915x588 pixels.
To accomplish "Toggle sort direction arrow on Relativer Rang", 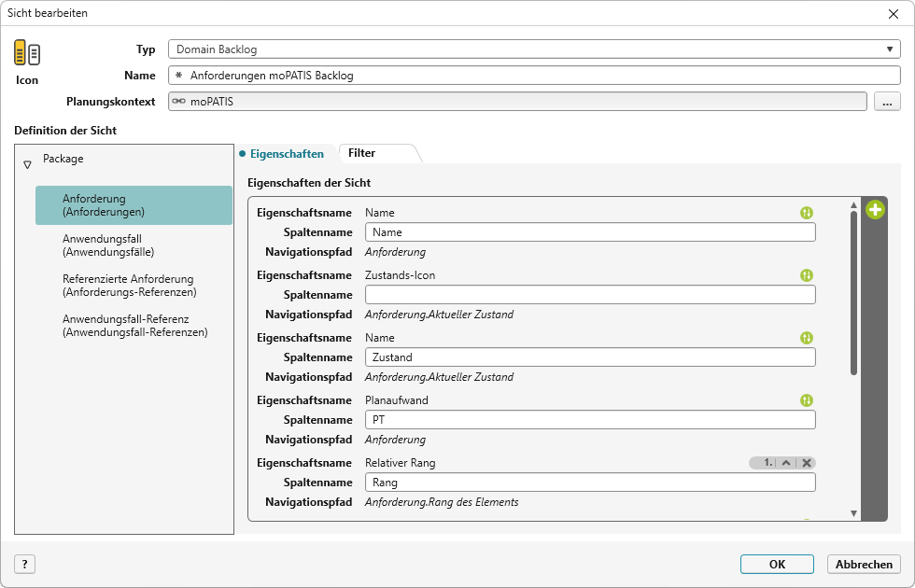I will 786,463.
